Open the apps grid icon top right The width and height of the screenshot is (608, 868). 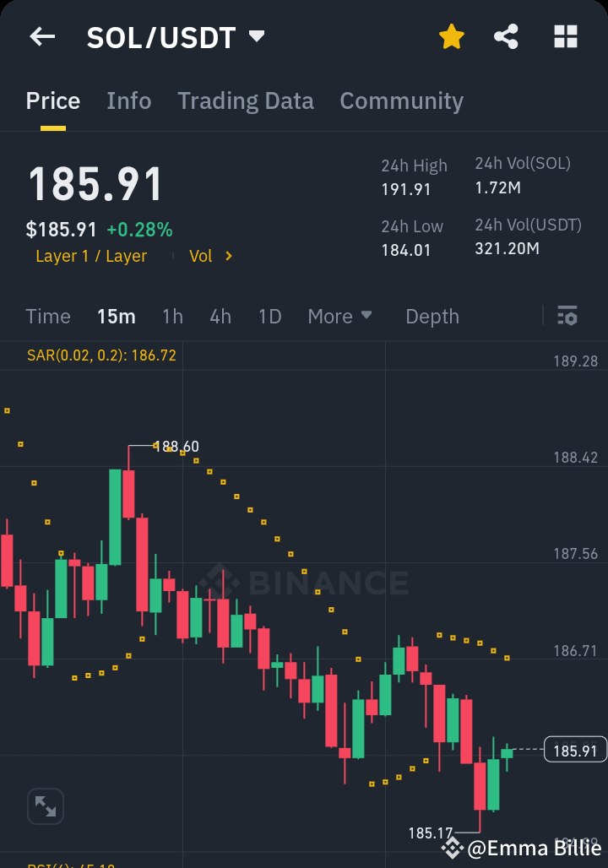coord(565,36)
